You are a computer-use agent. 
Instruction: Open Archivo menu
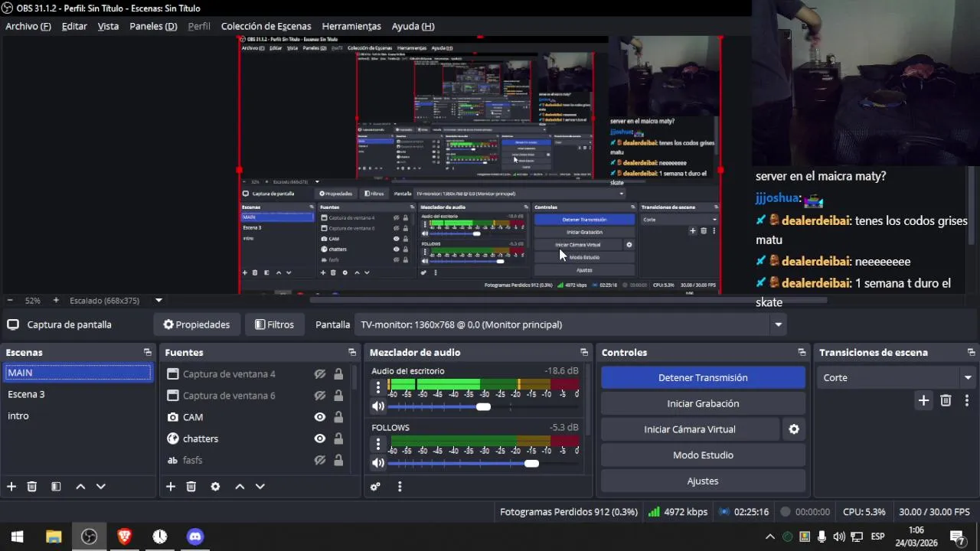[x=28, y=26]
